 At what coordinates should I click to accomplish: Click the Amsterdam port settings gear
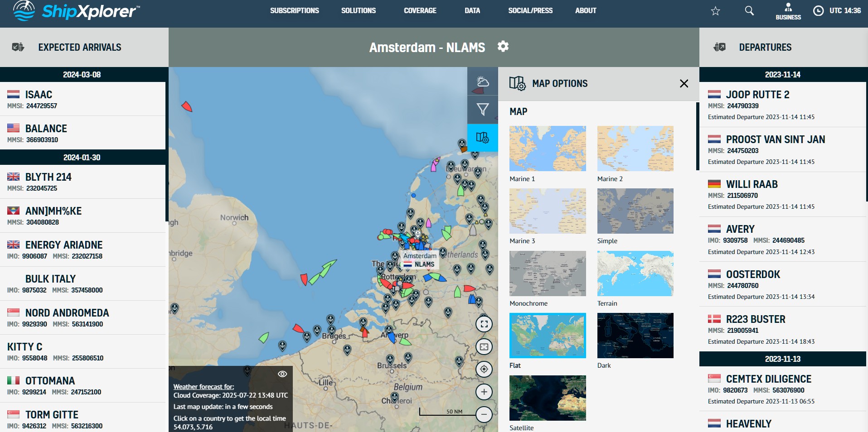pyautogui.click(x=503, y=47)
